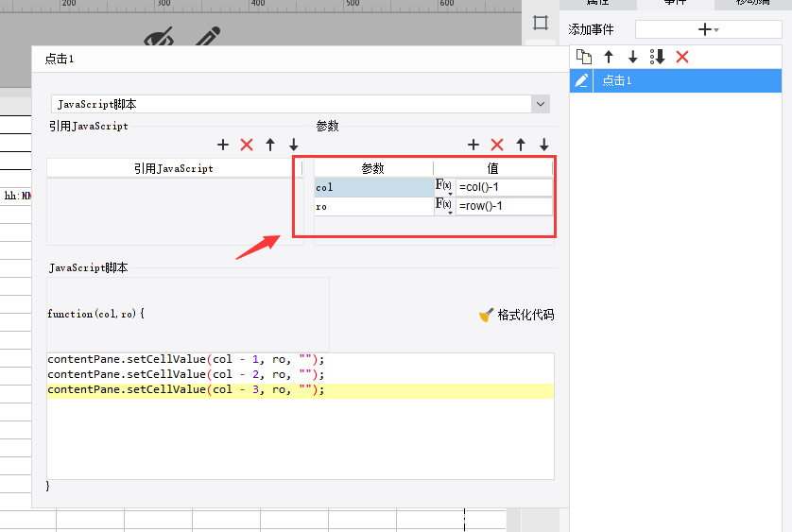Add a referenced JavaScript with plus icon

223,145
